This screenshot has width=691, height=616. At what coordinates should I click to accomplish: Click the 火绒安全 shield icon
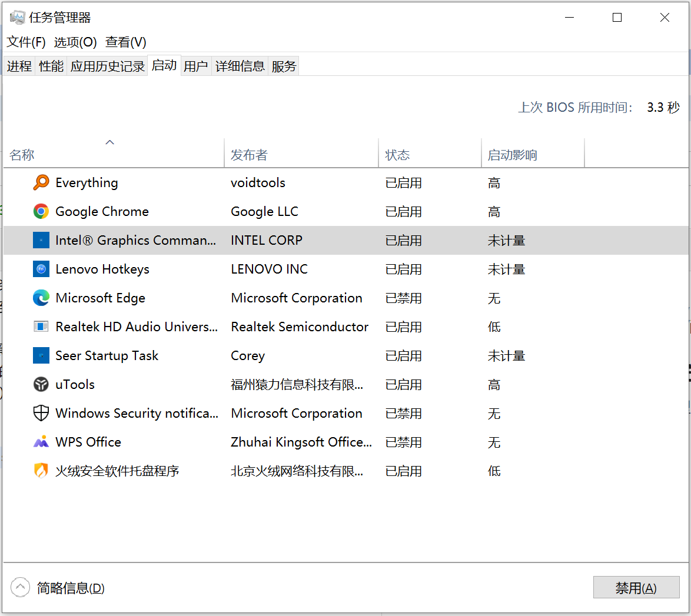point(41,471)
